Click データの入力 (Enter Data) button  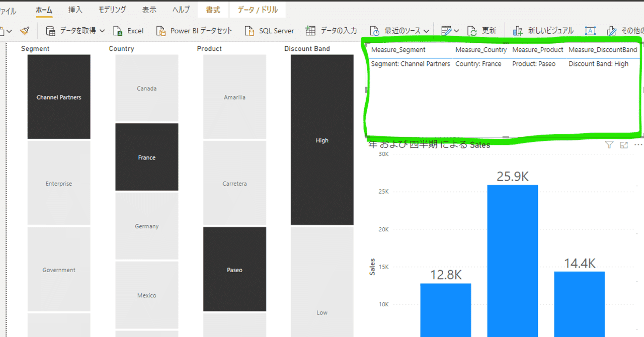point(332,31)
